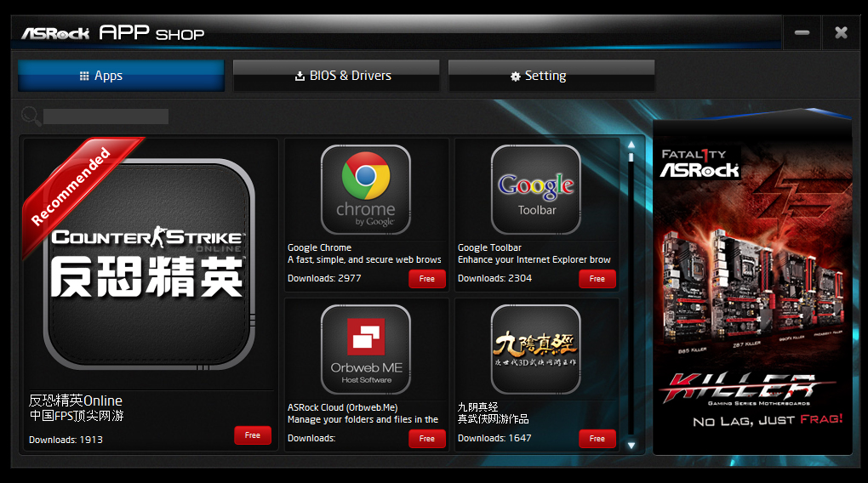Click 'ASRock Cloud (Orbweb.Me)' title
This screenshot has height=483, width=868.
click(x=343, y=408)
